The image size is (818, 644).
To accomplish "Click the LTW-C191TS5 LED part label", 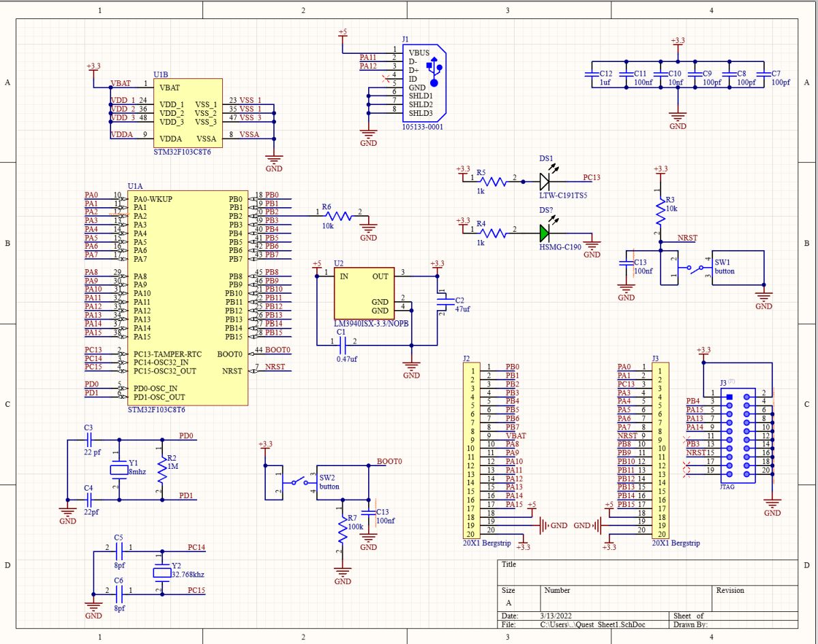I will pyautogui.click(x=563, y=195).
